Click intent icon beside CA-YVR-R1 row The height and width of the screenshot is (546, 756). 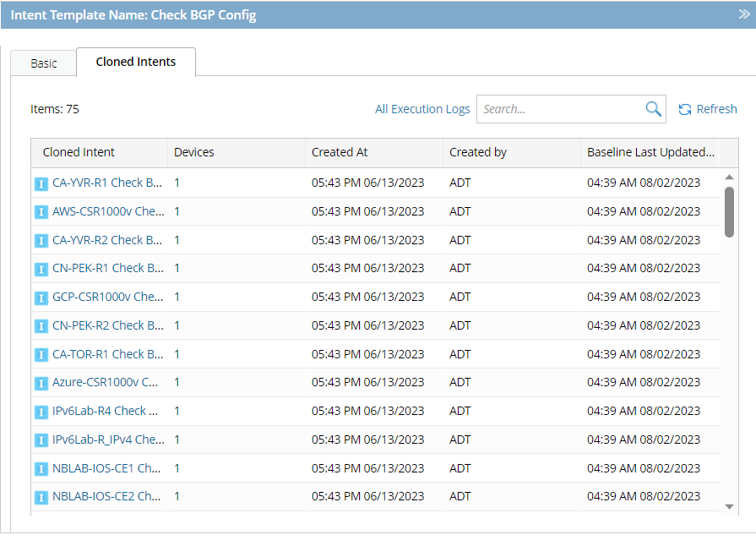[41, 183]
